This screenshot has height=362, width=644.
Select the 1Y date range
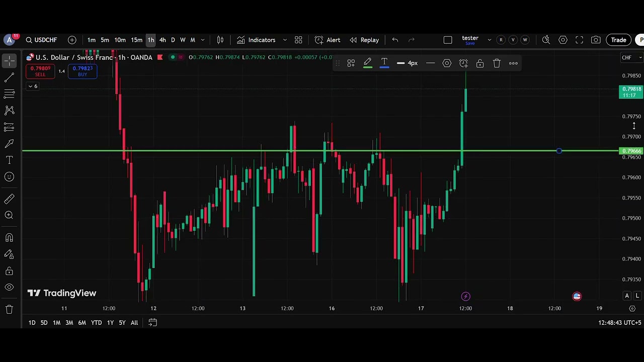tap(110, 323)
